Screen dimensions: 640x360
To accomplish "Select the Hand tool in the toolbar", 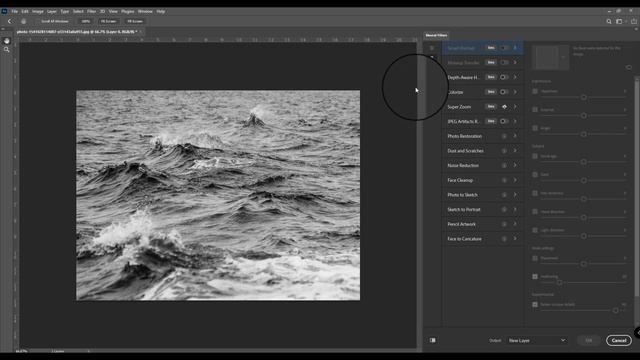I will [7, 41].
